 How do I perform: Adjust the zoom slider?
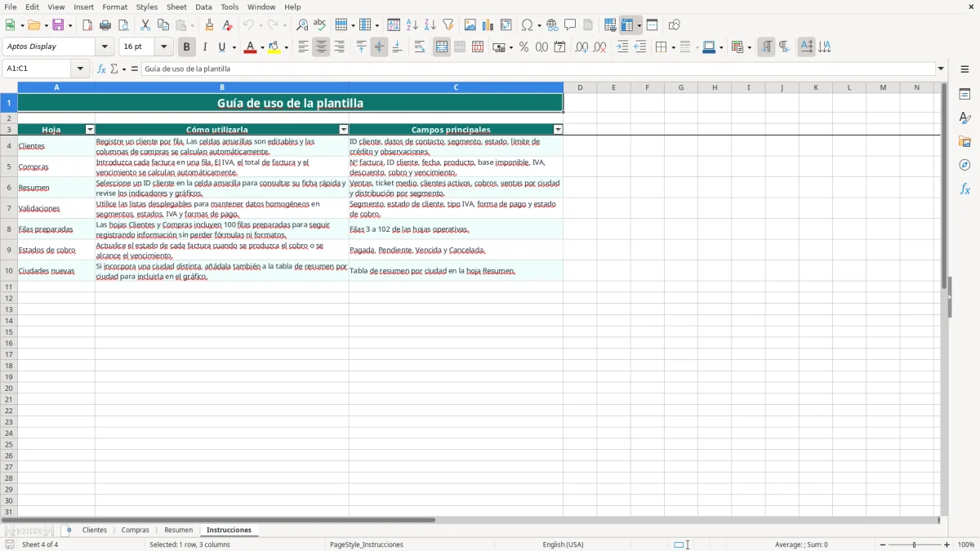915,544
